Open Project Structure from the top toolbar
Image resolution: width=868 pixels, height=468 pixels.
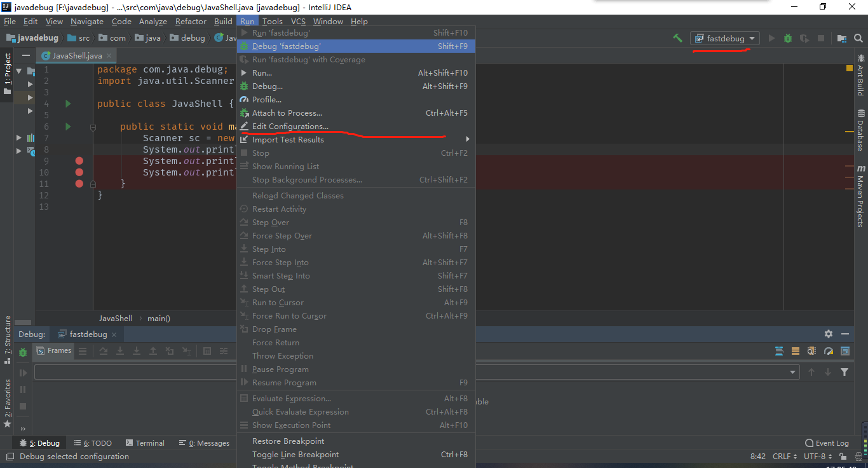pos(842,38)
